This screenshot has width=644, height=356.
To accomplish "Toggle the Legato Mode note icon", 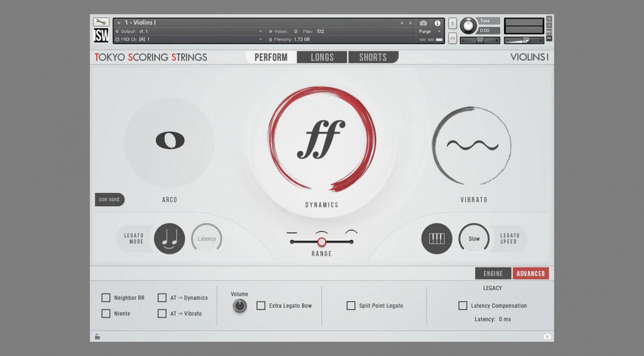I will click(x=169, y=238).
